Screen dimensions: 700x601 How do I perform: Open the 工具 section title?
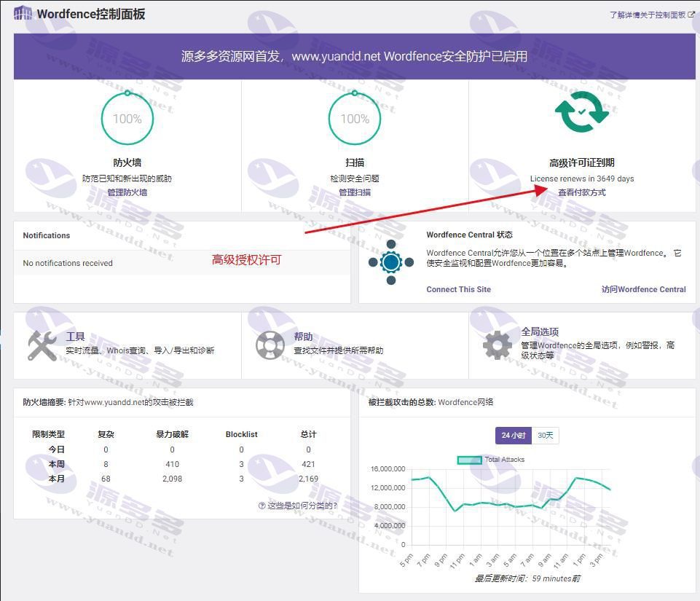(76, 337)
